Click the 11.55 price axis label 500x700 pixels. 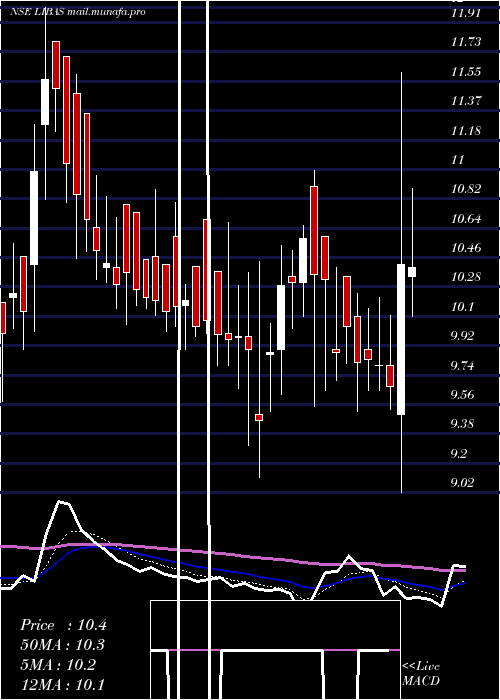(466, 71)
